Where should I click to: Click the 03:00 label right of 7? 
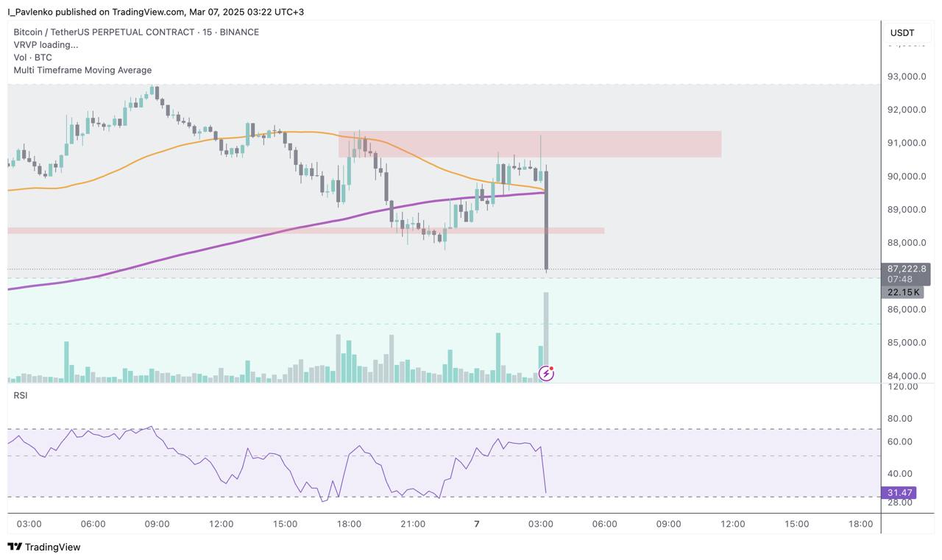click(541, 524)
